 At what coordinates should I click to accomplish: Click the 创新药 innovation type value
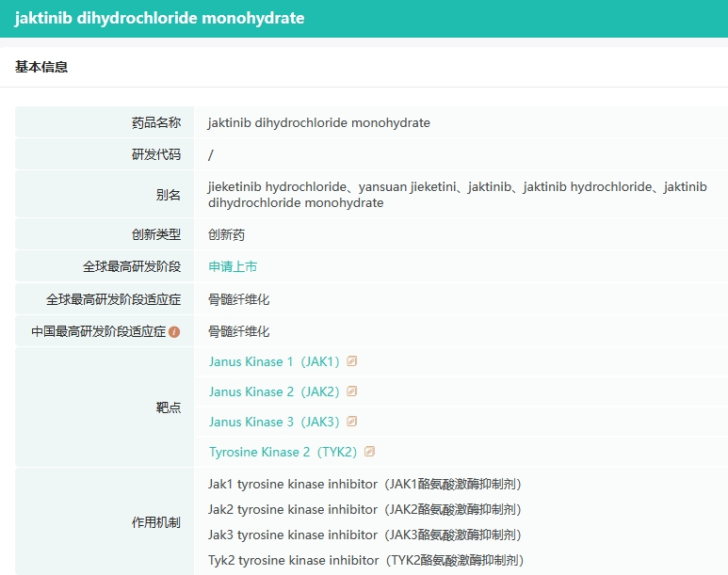(226, 234)
